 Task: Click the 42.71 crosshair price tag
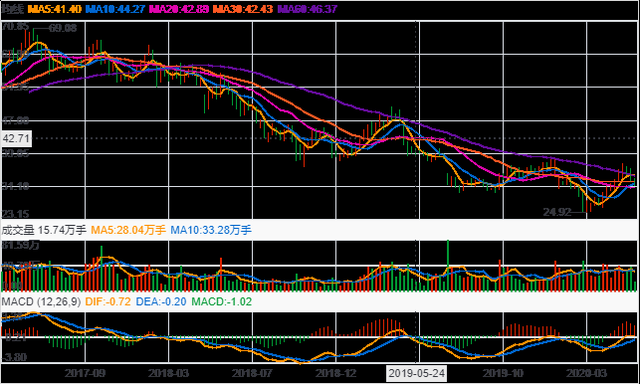tap(16, 139)
